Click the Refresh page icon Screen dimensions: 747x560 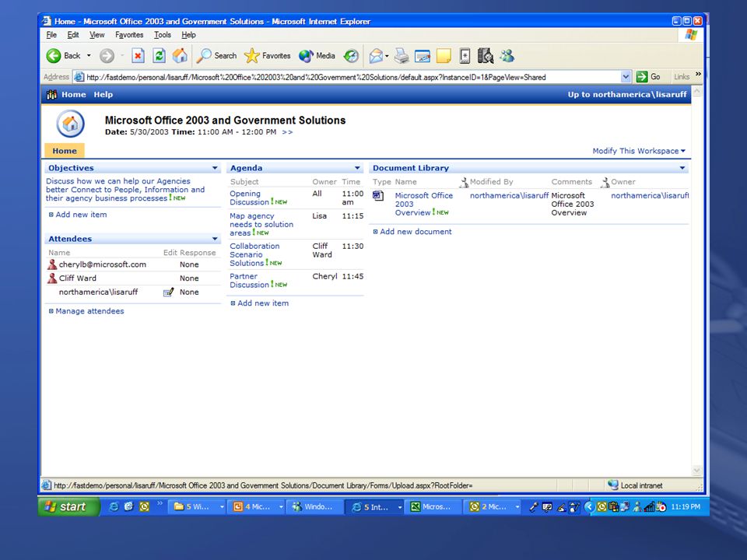(x=159, y=56)
